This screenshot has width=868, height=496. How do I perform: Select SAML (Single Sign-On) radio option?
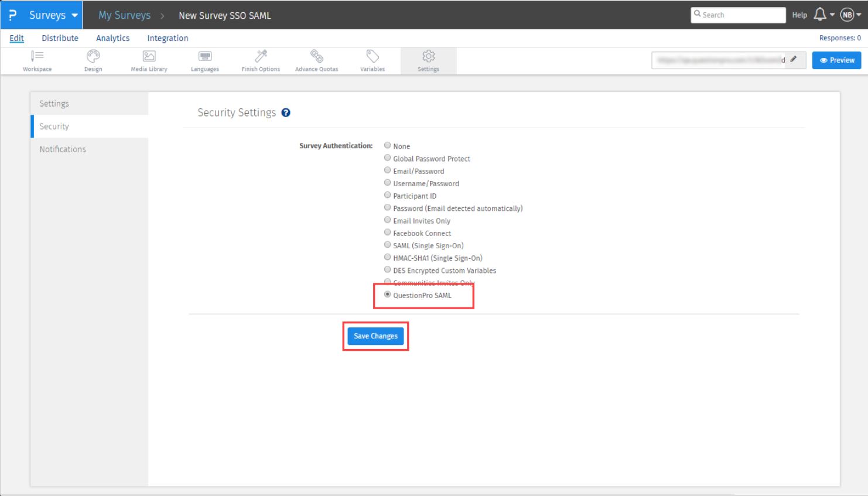coord(387,245)
